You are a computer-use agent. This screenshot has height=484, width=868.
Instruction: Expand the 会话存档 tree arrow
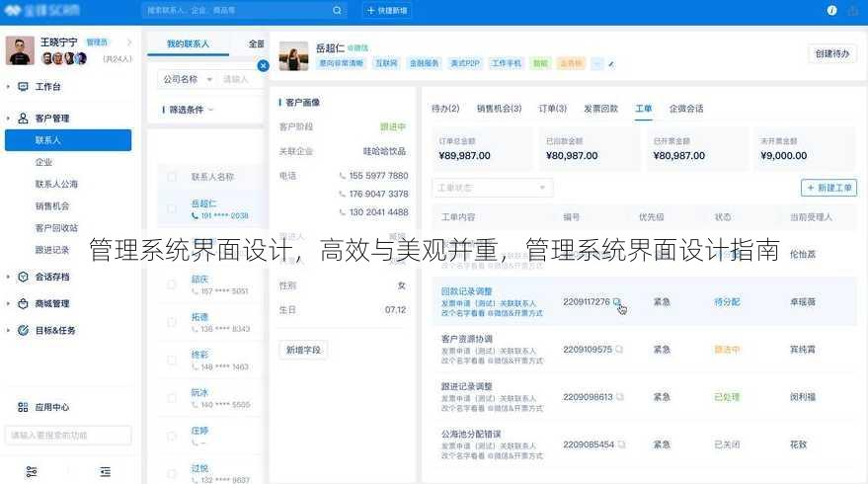coord(8,277)
